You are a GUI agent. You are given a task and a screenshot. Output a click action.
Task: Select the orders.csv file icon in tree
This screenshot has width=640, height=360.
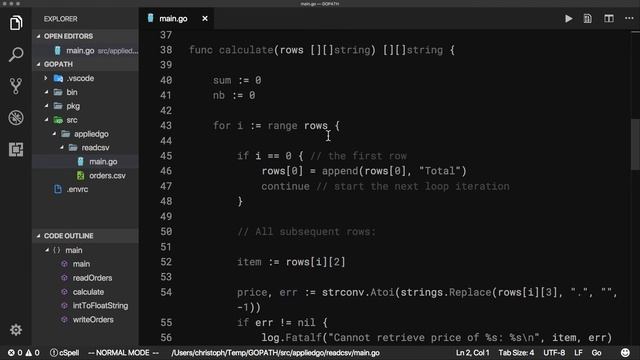pyautogui.click(x=80, y=176)
